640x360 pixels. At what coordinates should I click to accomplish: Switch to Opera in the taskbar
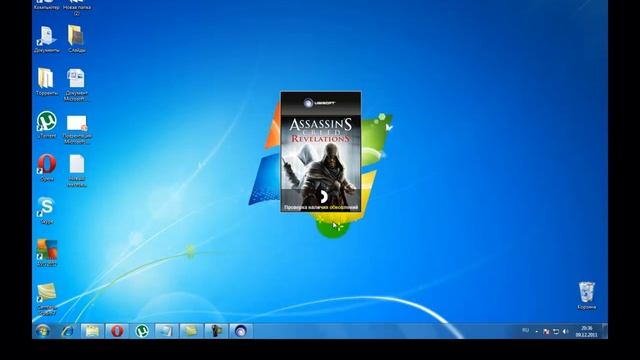pyautogui.click(x=117, y=331)
